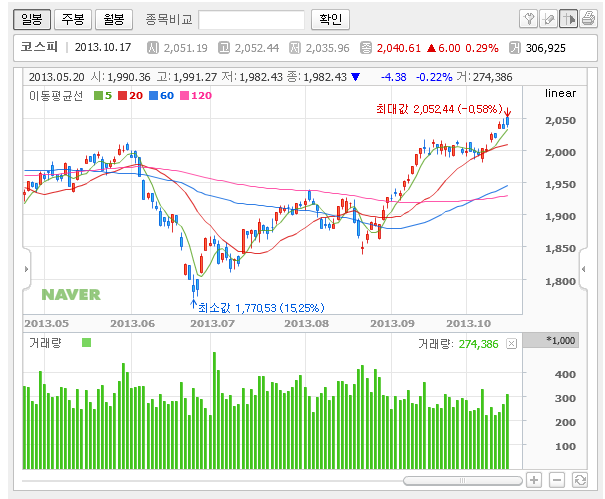Click green 5-day moving average swatch
This screenshot has height=499, width=605.
pyautogui.click(x=98, y=95)
